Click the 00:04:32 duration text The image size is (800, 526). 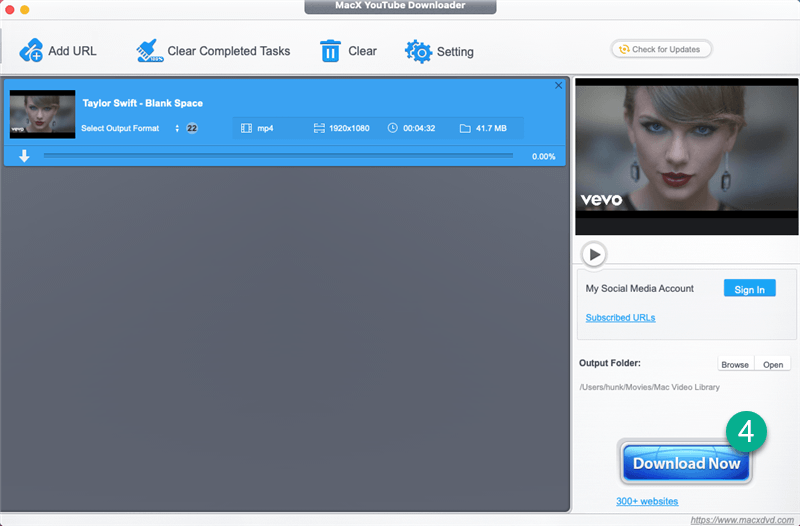[419, 128]
